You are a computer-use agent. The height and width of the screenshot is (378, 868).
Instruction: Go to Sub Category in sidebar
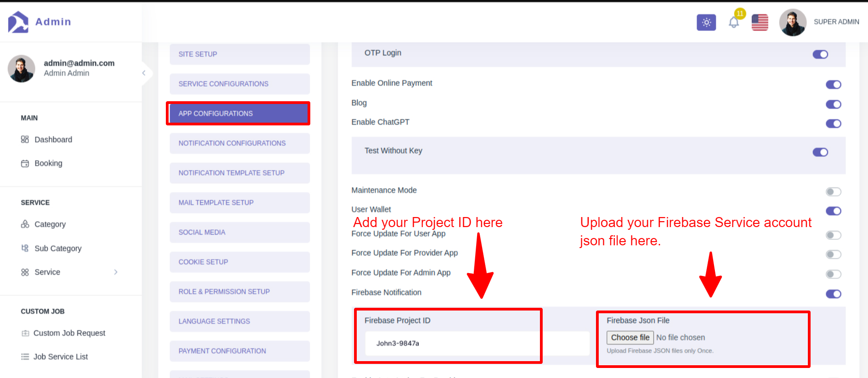(58, 249)
